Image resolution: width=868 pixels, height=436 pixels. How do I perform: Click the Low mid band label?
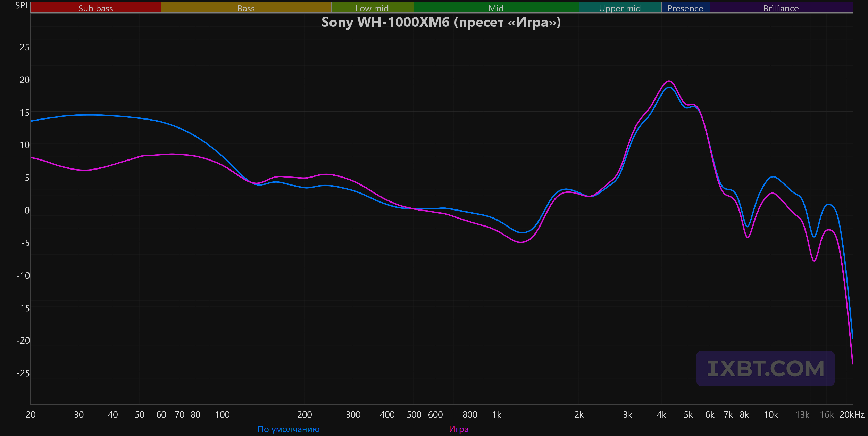click(372, 8)
